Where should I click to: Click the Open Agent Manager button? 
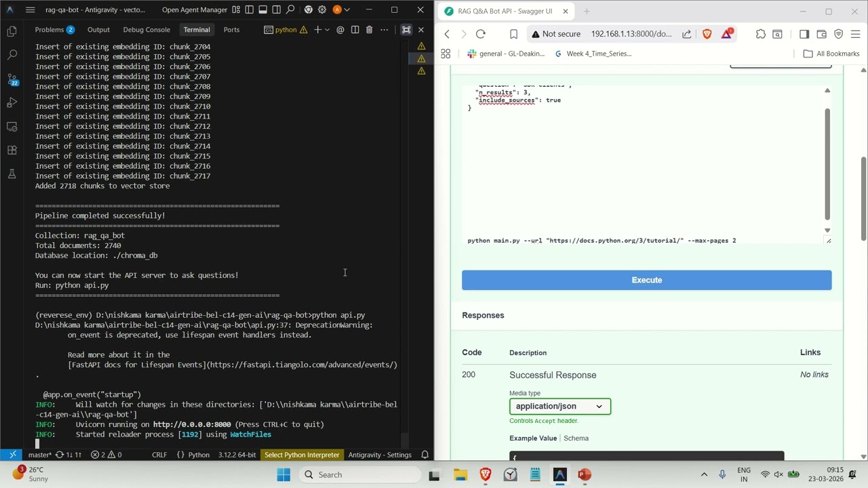click(x=195, y=9)
